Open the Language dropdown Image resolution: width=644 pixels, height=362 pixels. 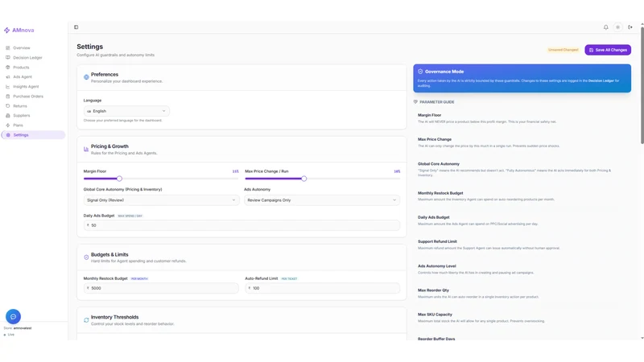[x=126, y=111]
